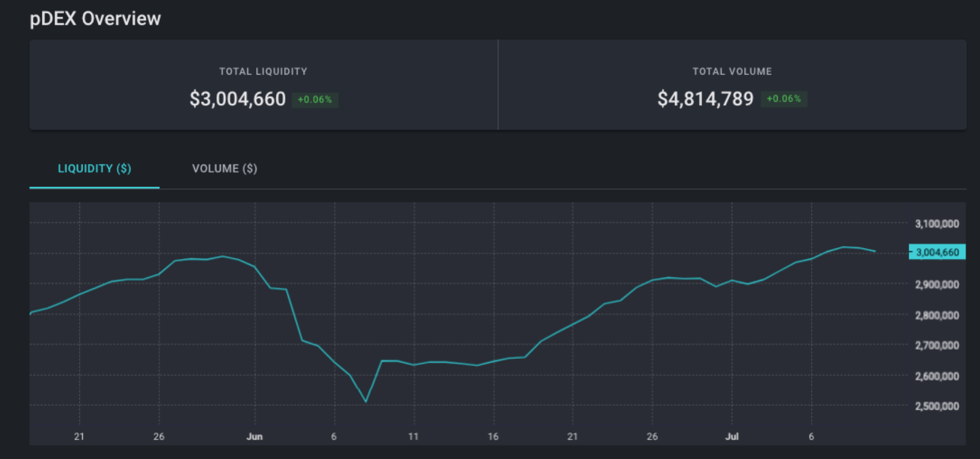Click the 2,800,000 y-axis label
This screenshot has width=980, height=459.
pos(937,315)
